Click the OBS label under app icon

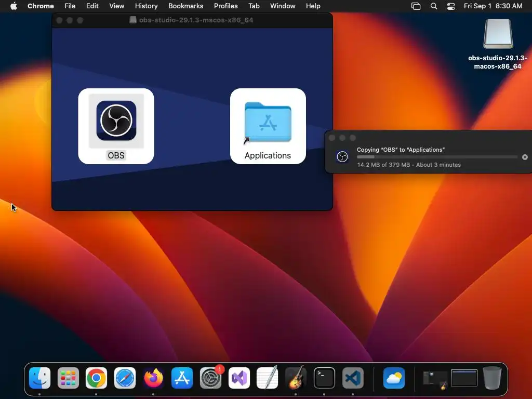coord(116,155)
